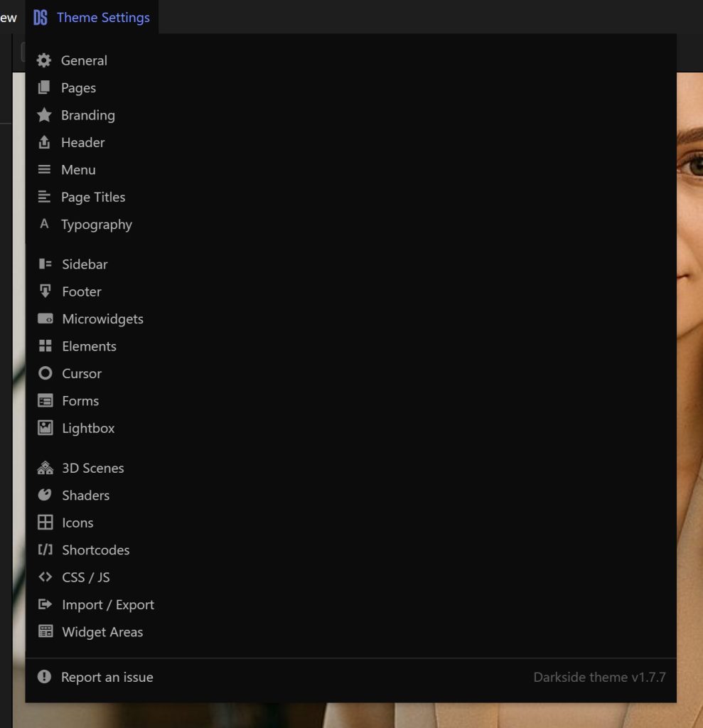The image size is (703, 728).
Task: Select Typography from the list
Action: (97, 225)
